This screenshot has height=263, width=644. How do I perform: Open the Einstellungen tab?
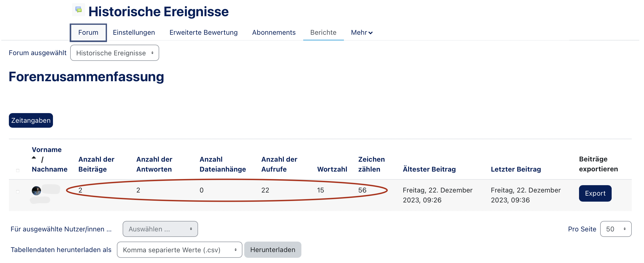pos(134,33)
